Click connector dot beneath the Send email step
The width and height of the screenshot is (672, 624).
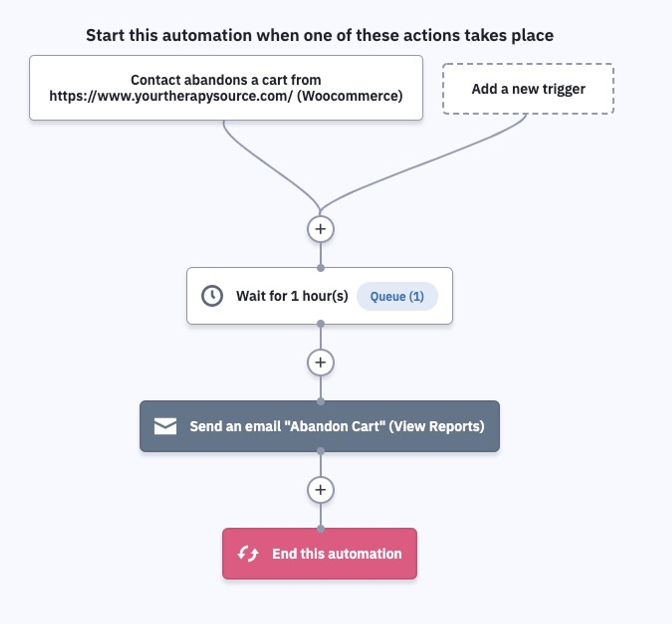(x=320, y=451)
